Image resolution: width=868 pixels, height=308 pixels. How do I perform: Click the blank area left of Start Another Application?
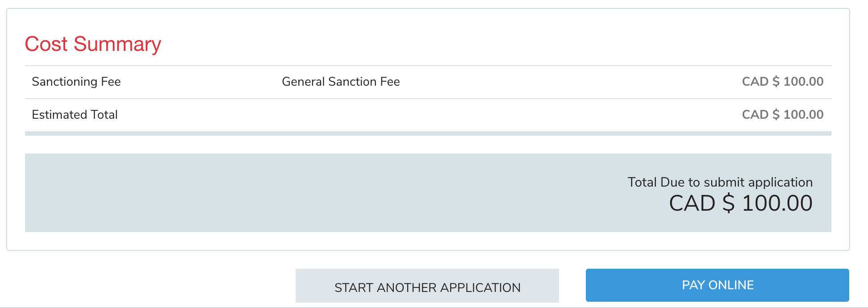[147, 286]
